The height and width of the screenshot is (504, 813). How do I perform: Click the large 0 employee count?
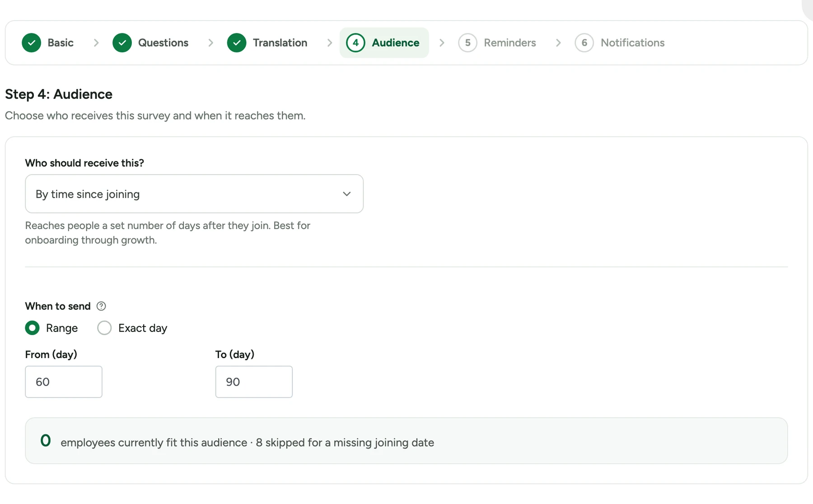(45, 441)
